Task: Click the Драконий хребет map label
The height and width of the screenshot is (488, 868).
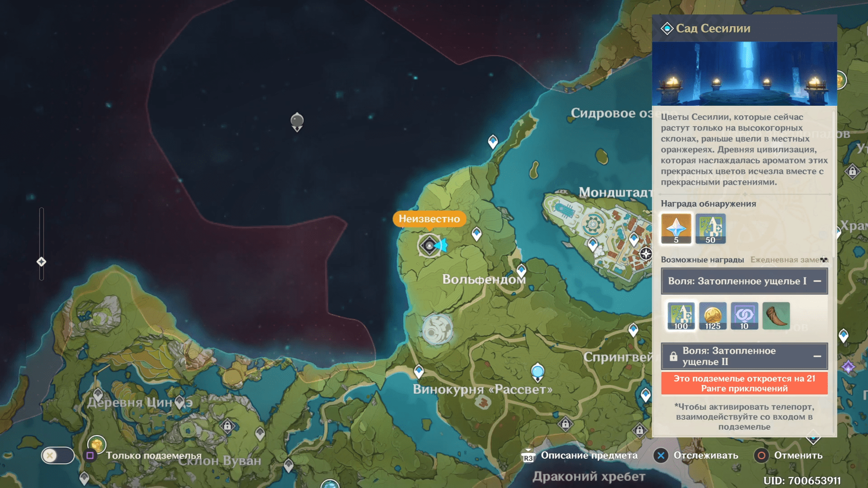Action: [x=589, y=476]
